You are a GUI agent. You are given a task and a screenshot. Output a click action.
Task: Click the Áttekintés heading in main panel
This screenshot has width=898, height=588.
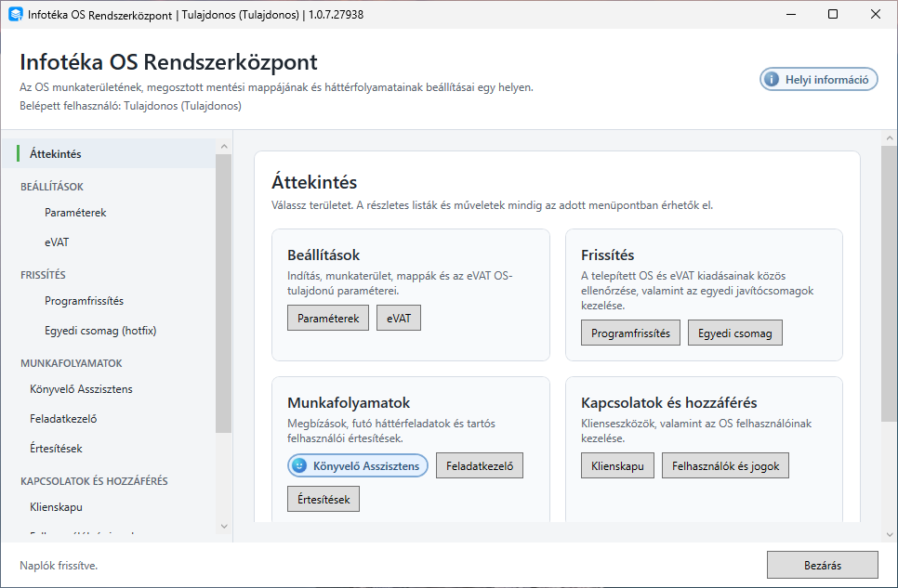tap(314, 182)
